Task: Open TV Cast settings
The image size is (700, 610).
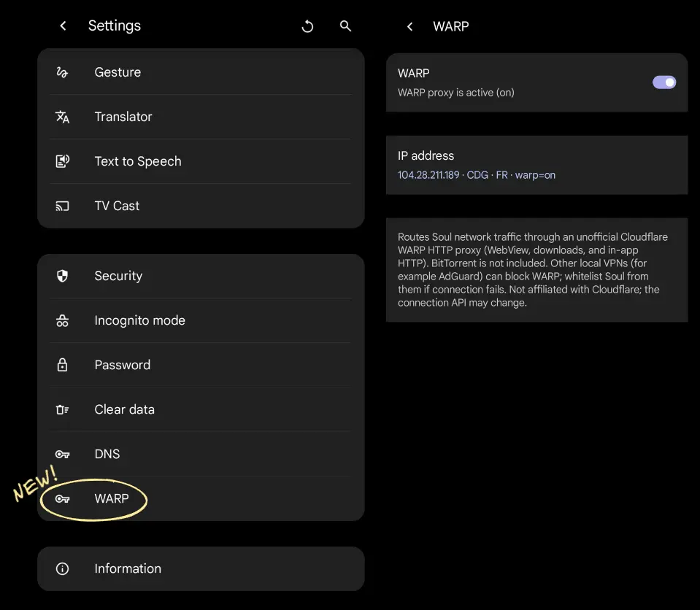Action: 201,206
